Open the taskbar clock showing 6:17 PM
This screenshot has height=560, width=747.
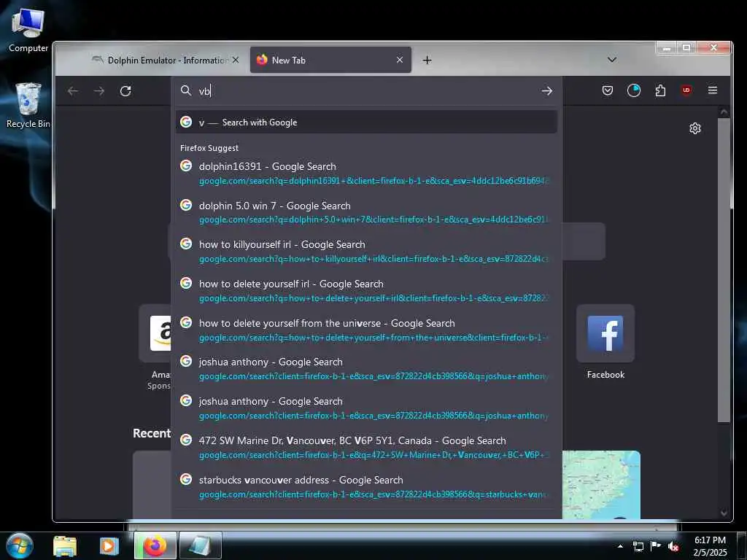click(711, 546)
